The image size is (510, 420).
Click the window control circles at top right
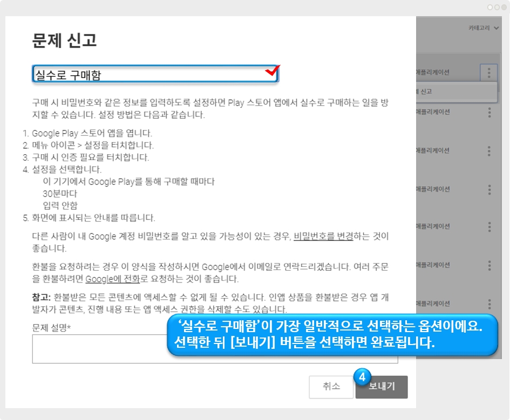coord(497,8)
